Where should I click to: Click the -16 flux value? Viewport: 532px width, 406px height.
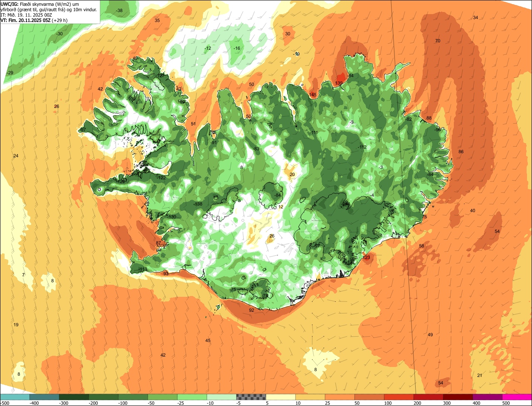click(x=237, y=48)
